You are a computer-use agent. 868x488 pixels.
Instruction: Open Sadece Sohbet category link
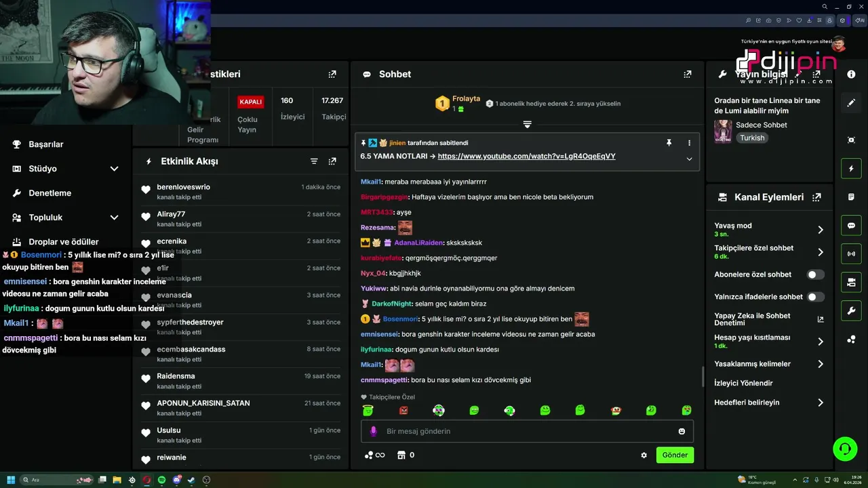click(762, 125)
